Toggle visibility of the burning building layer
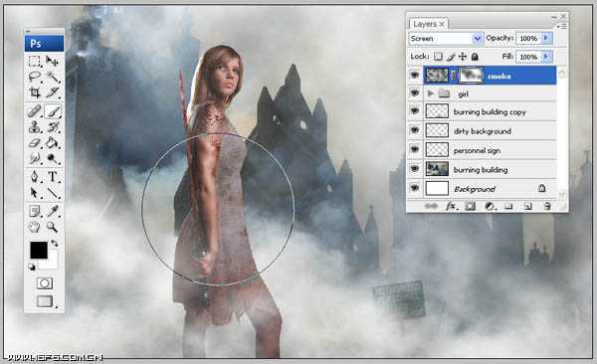This screenshot has height=364, width=597. [x=415, y=169]
